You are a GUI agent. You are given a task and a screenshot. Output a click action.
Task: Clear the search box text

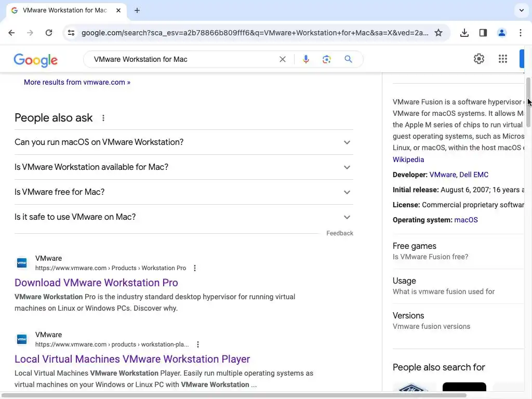(x=282, y=59)
